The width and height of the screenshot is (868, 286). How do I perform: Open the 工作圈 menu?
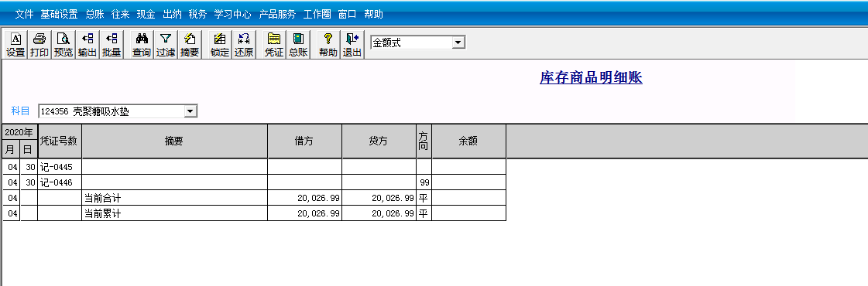tap(317, 15)
